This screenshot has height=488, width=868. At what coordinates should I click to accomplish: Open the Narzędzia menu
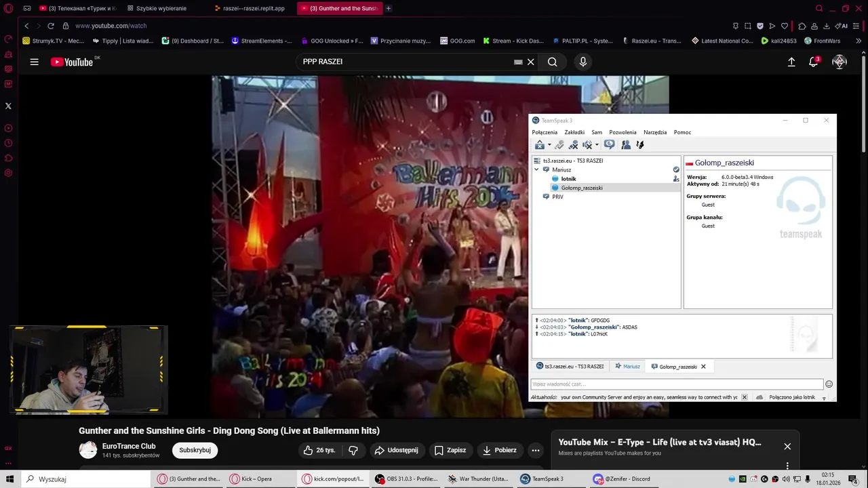point(655,132)
